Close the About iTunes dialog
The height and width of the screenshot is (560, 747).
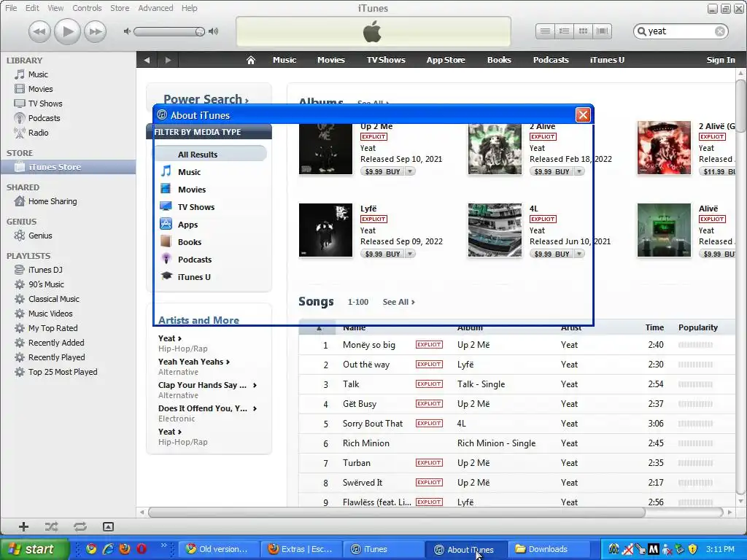[583, 114]
